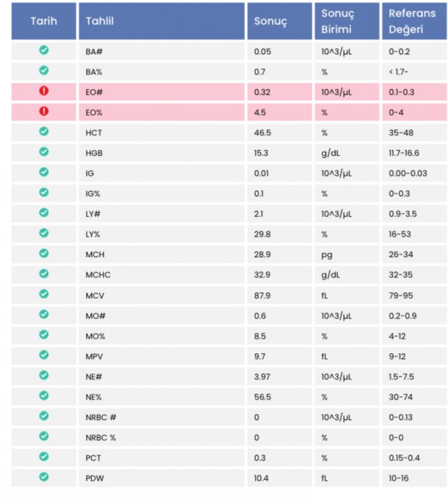Image resolution: width=448 pixels, height=497 pixels.
Task: Click the red warning icon for EO#
Action: coord(44,91)
